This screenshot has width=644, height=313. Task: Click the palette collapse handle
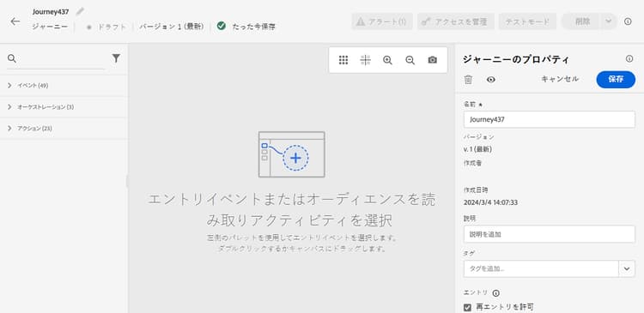[127, 181]
